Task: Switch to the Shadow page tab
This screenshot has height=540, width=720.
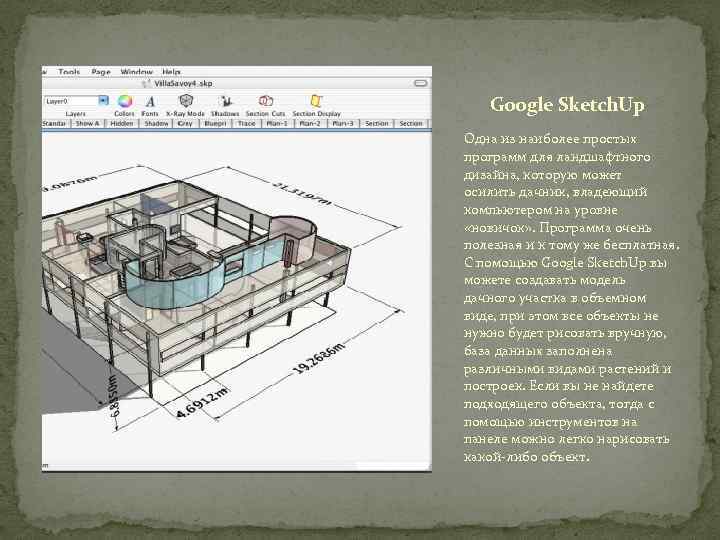Action: tap(156, 124)
